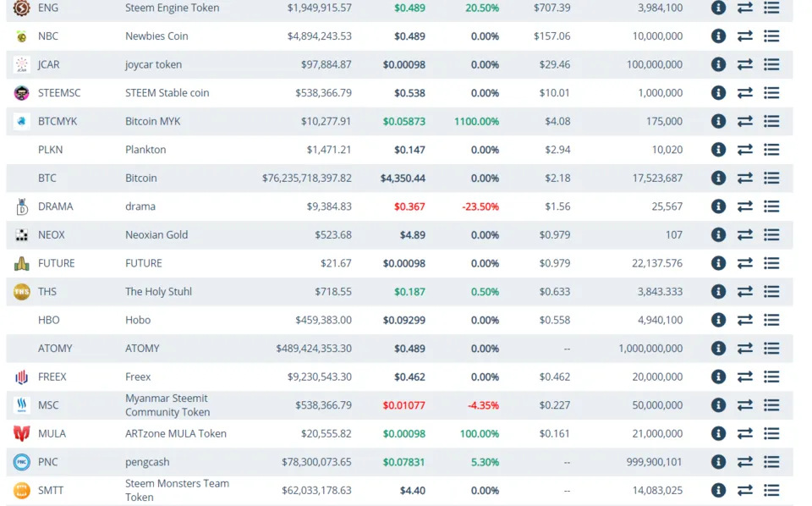Click 'Neoxian Gold' token name
The height and width of the screenshot is (506, 812).
pyautogui.click(x=156, y=235)
